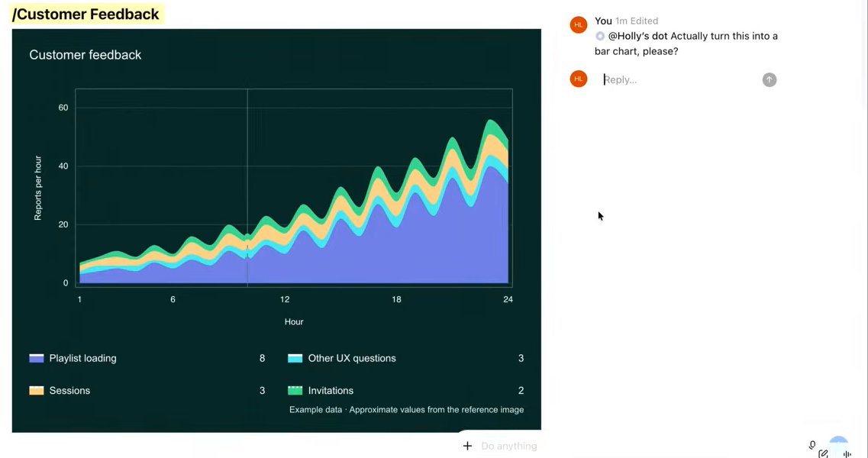Click the Hour axis label
The height and width of the screenshot is (458, 868).
point(294,322)
